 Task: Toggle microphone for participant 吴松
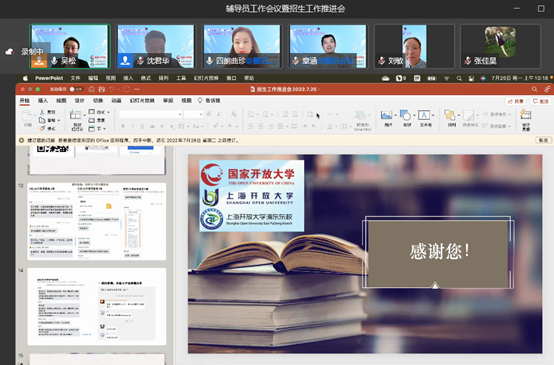tap(54, 61)
